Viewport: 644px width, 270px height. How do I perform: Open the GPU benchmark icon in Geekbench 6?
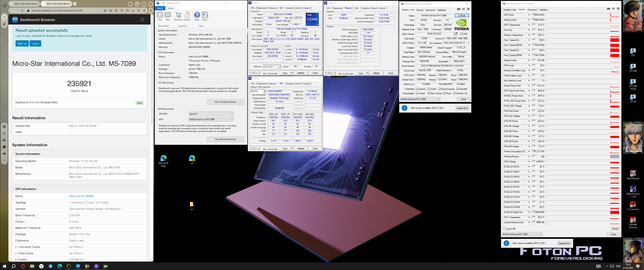[x=168, y=15]
